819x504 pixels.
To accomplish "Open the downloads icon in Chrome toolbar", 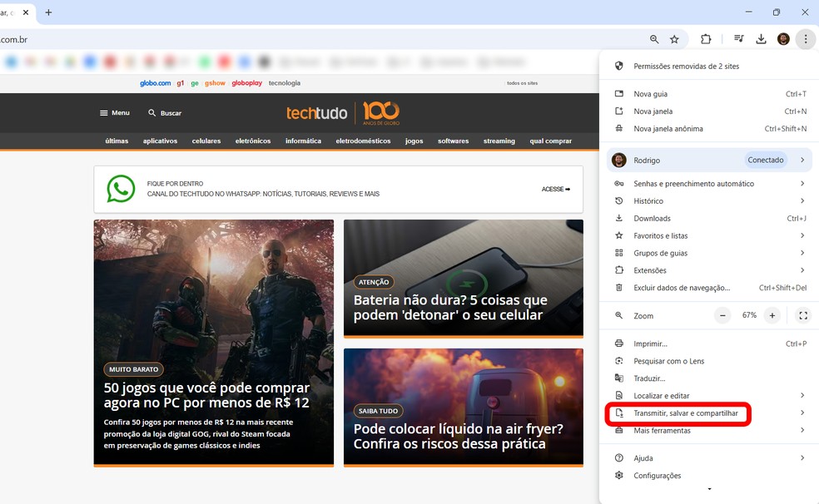I will [761, 39].
